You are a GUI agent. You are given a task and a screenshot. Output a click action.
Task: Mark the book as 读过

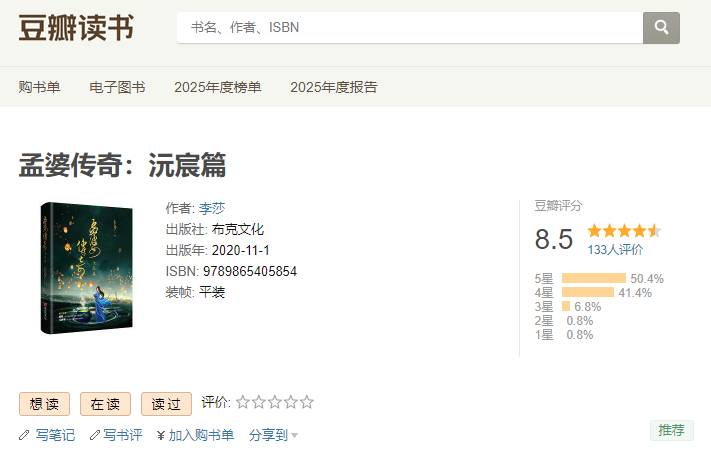(166, 404)
